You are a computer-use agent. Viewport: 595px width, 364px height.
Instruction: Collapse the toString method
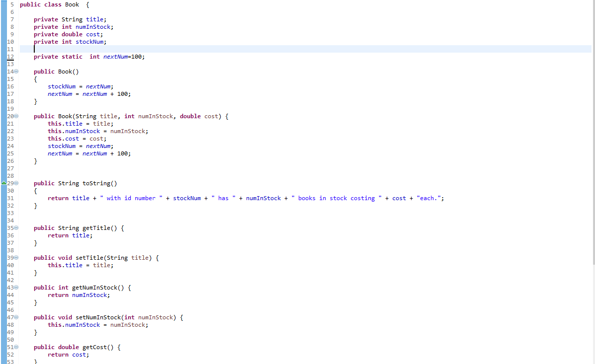pos(16,183)
